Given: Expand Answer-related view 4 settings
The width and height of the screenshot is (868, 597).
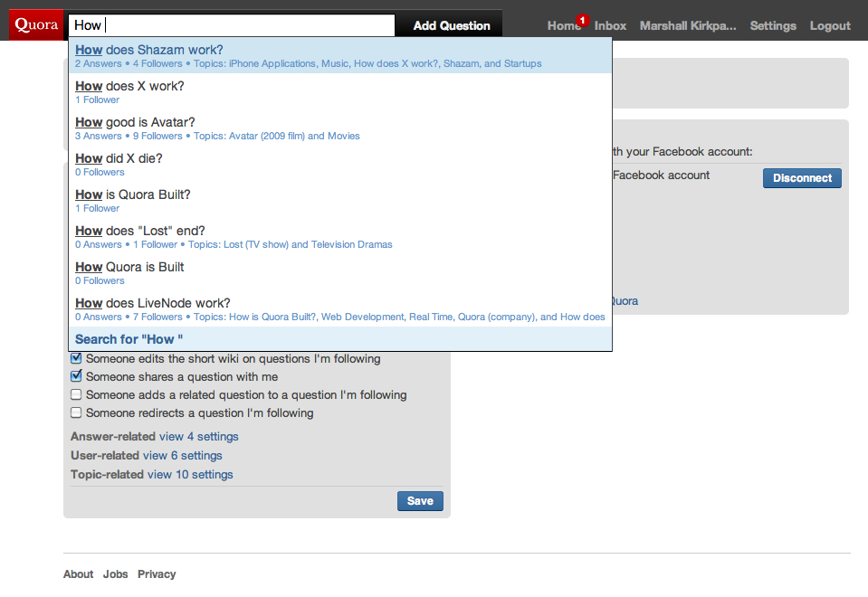Looking at the screenshot, I should (x=199, y=437).
